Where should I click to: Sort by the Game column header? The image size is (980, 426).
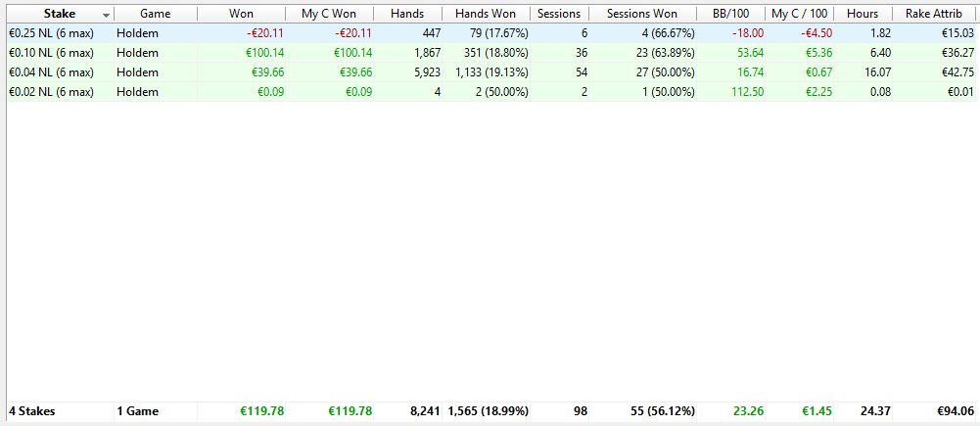pos(155,13)
